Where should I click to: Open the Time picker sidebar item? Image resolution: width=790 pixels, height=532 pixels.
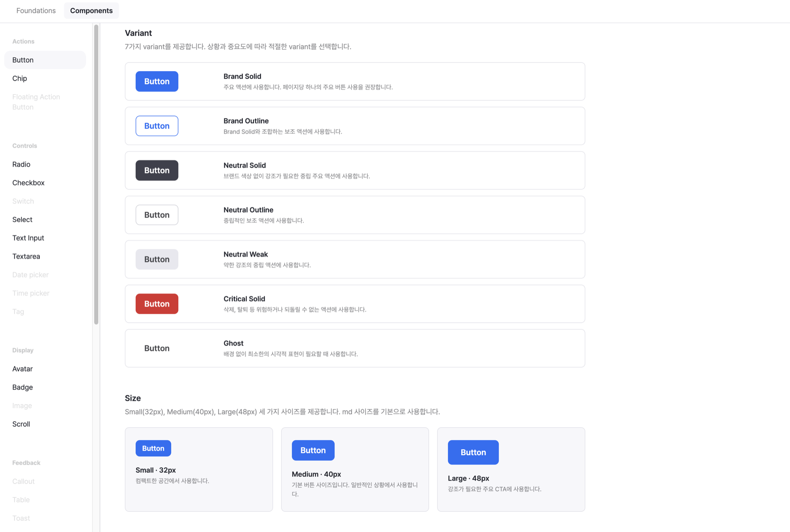click(x=45, y=293)
